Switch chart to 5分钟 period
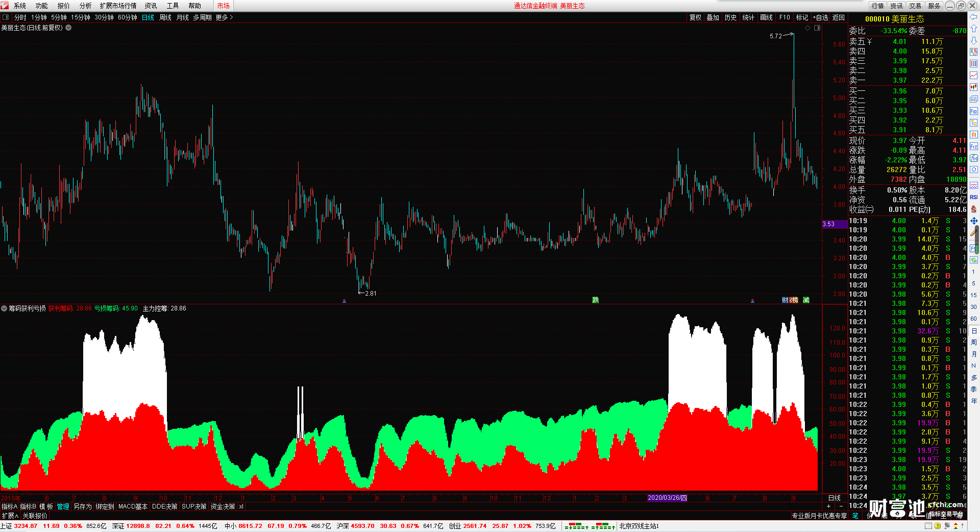The image size is (980, 532). point(59,17)
